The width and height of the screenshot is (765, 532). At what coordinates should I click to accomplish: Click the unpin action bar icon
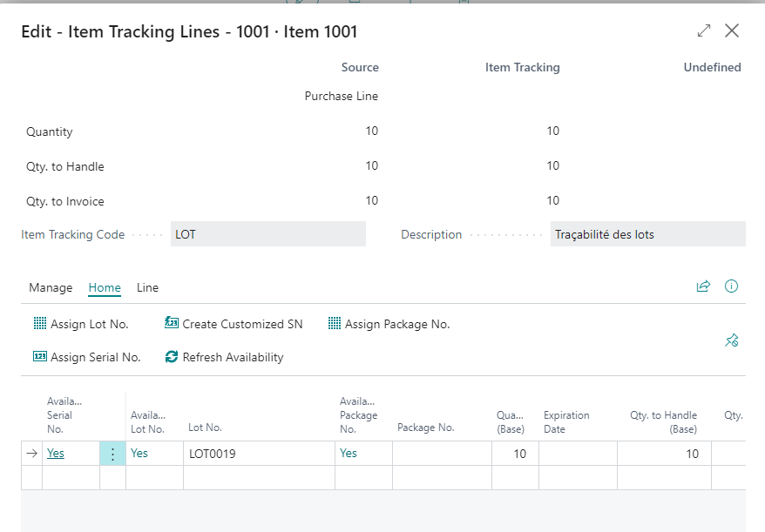(x=731, y=340)
